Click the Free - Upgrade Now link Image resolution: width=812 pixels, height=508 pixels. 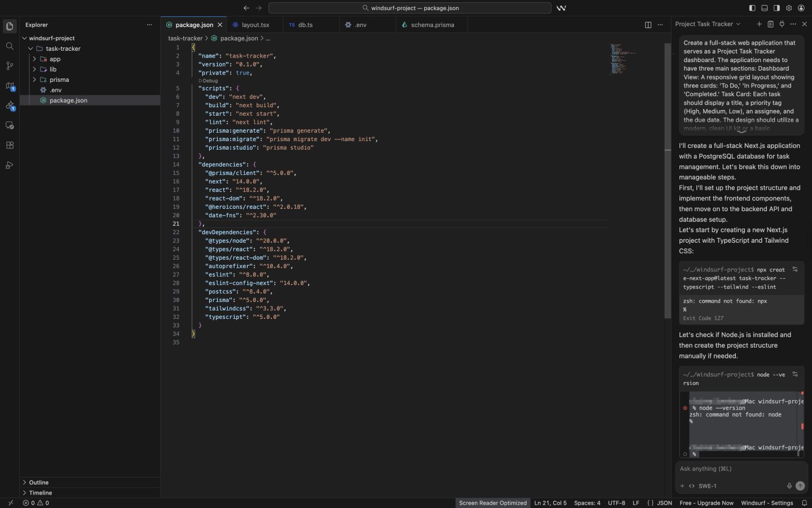pyautogui.click(x=706, y=503)
